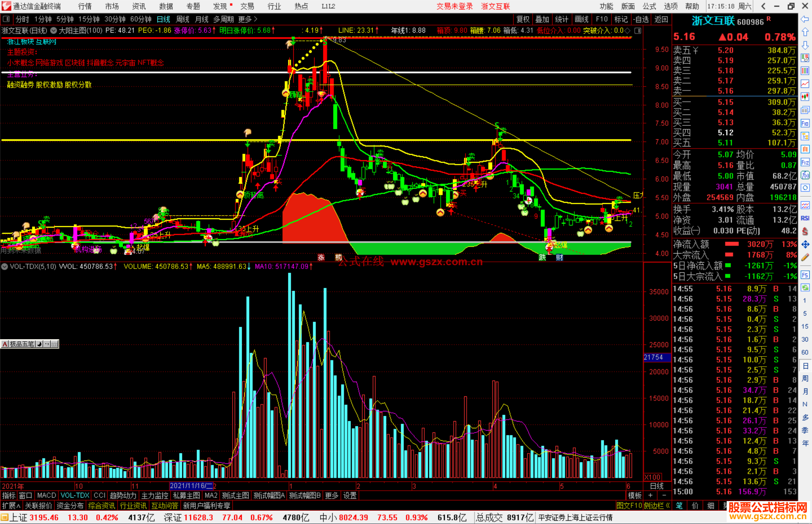Viewport: 812px width, 524px height.
Task: Select the monthly 月 period in the sidebar
Action: pyautogui.click(x=805, y=391)
